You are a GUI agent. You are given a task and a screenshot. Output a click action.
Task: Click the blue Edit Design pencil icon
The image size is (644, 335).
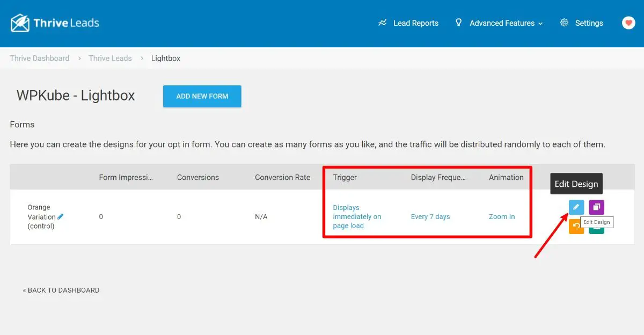tap(576, 207)
